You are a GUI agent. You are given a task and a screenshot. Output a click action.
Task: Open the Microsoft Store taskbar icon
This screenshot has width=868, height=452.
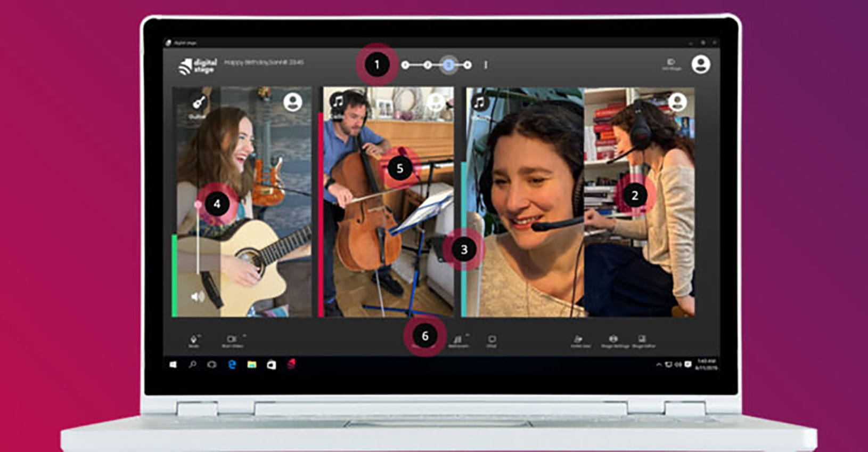(271, 365)
